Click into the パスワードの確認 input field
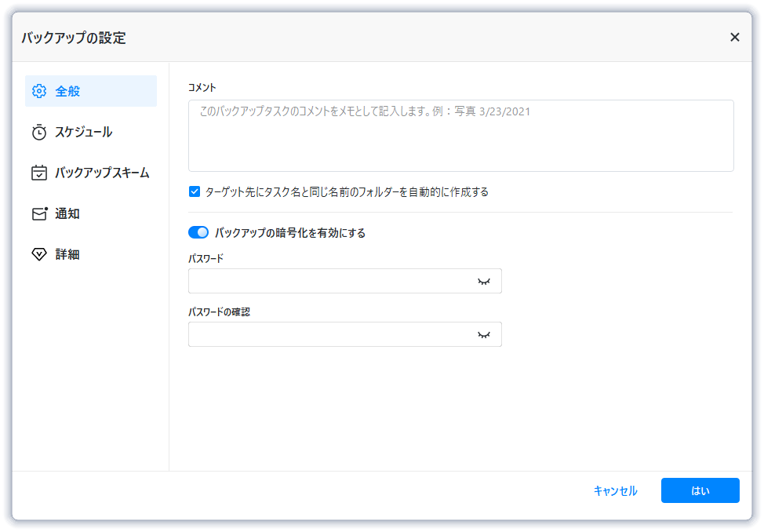The image size is (764, 532). pyautogui.click(x=329, y=334)
